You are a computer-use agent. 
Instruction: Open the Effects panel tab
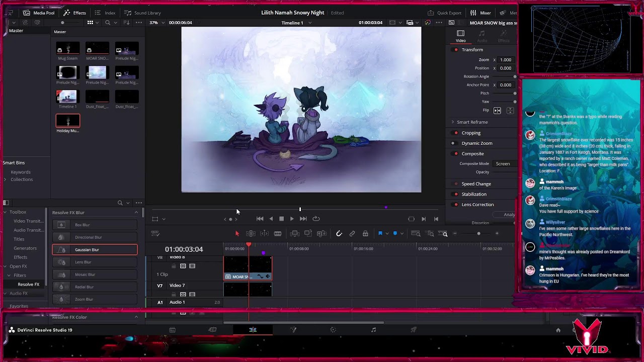coord(74,13)
